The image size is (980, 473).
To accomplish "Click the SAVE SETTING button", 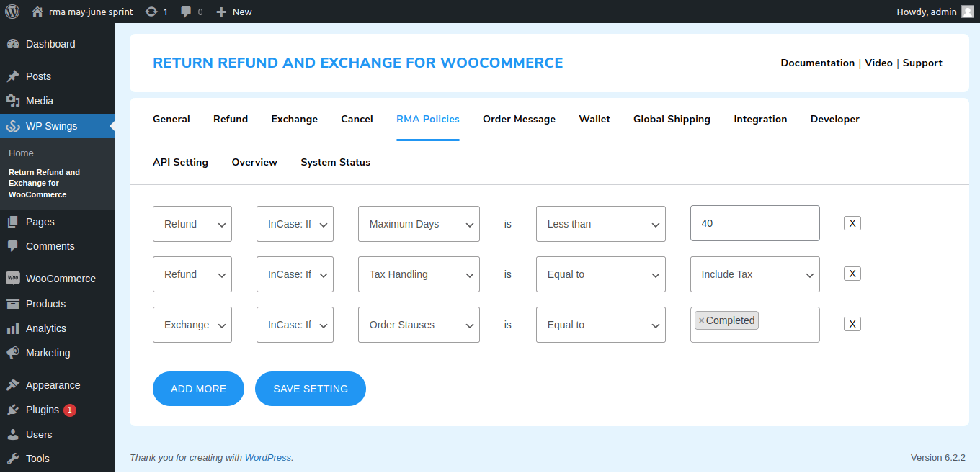I will click(311, 389).
